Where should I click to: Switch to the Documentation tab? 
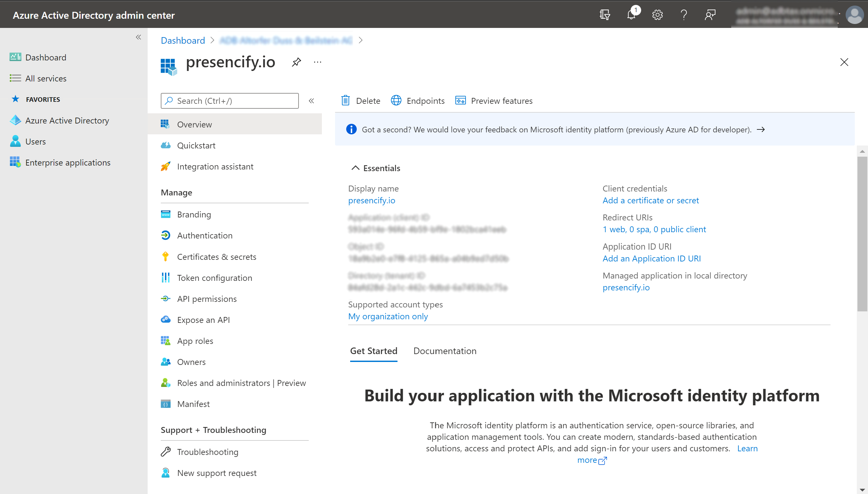(445, 351)
